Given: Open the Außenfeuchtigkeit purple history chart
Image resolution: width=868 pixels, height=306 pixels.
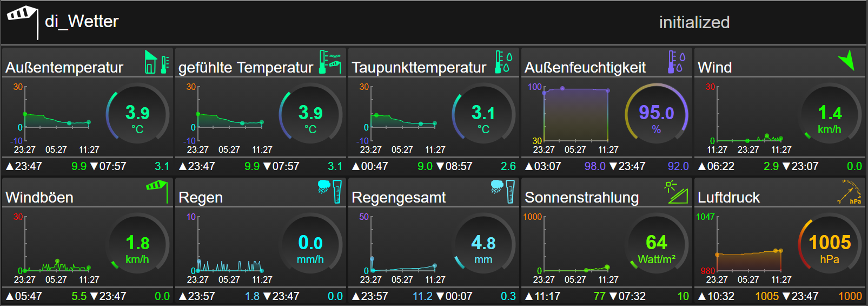Looking at the screenshot, I should (574, 118).
